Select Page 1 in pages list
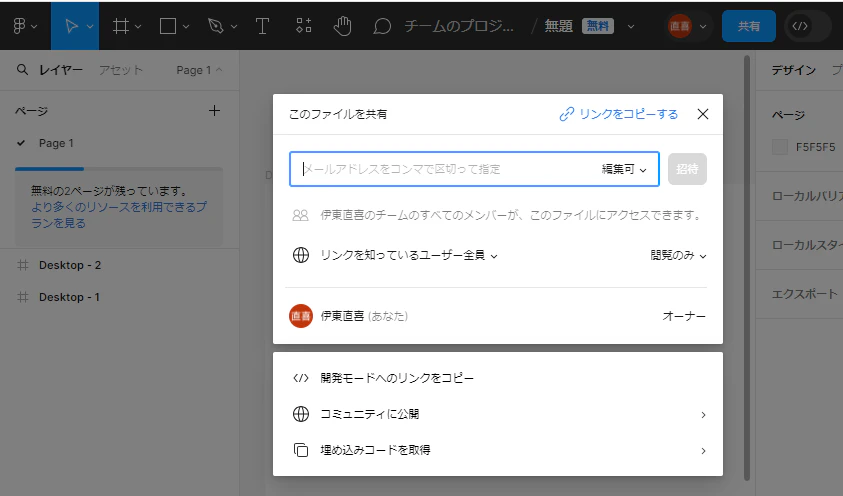Viewport: 843px width, 496px height. [56, 143]
